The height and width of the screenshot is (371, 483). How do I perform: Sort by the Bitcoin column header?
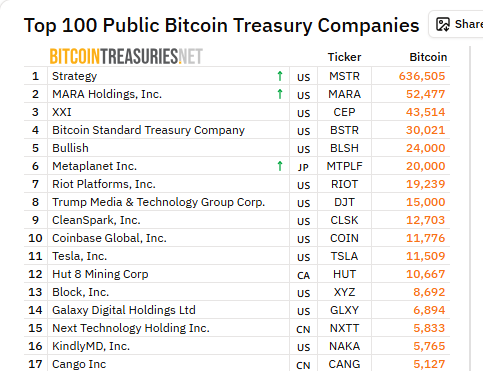pyautogui.click(x=428, y=57)
